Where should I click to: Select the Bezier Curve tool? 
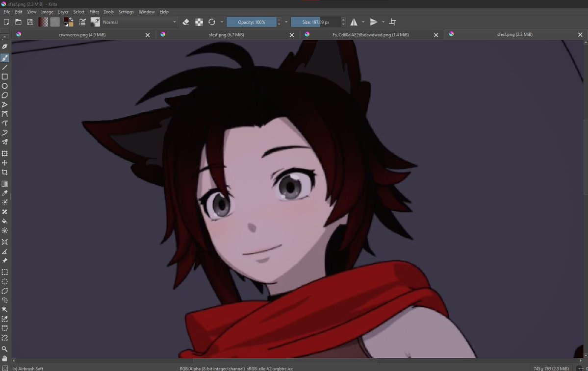pos(4,114)
